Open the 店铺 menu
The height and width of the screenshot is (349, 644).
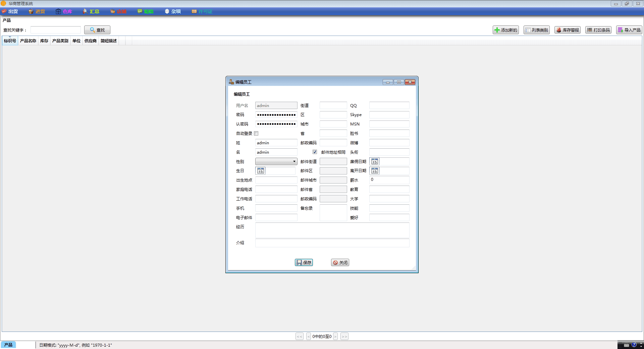(x=118, y=11)
